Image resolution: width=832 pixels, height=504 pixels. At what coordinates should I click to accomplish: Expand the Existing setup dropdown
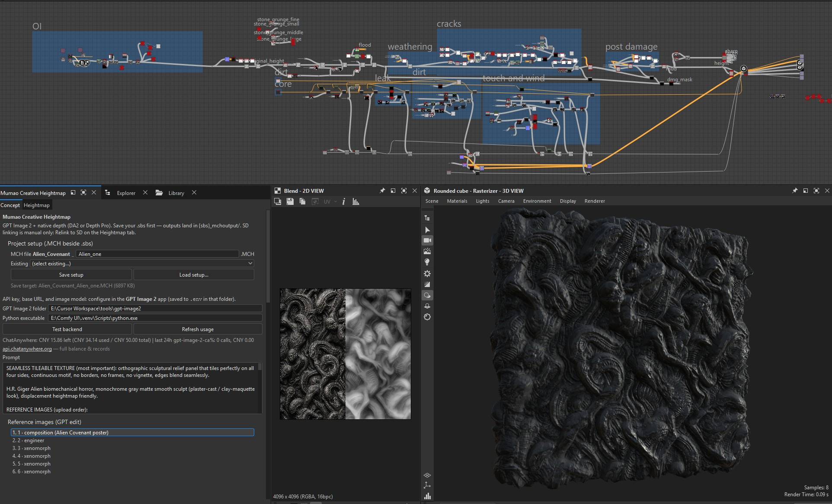click(142, 264)
